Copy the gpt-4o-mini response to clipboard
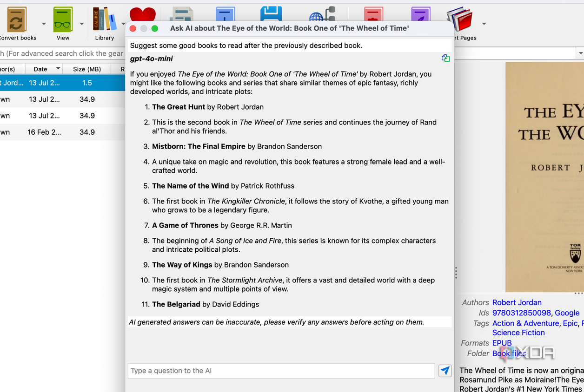 [x=445, y=59]
